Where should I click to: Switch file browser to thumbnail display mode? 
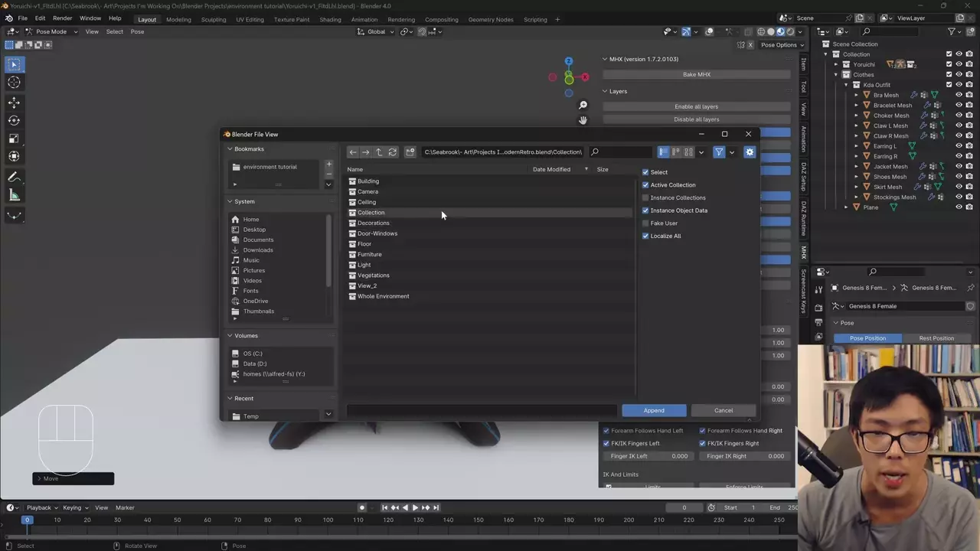point(688,152)
